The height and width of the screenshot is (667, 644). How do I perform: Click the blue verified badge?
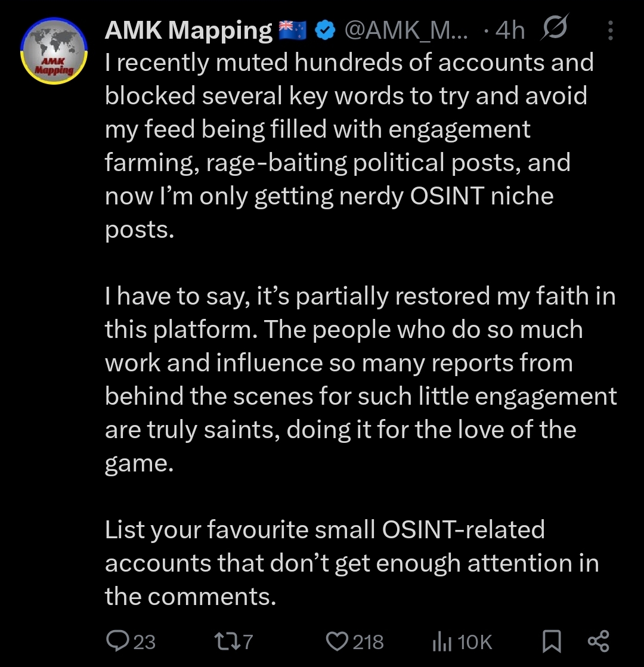pyautogui.click(x=325, y=30)
